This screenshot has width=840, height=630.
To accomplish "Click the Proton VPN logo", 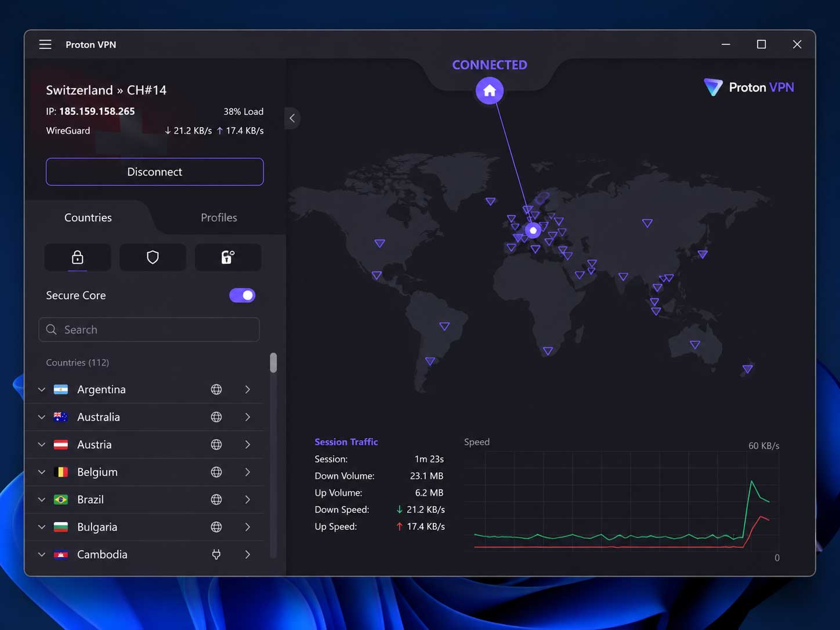I will pos(748,88).
